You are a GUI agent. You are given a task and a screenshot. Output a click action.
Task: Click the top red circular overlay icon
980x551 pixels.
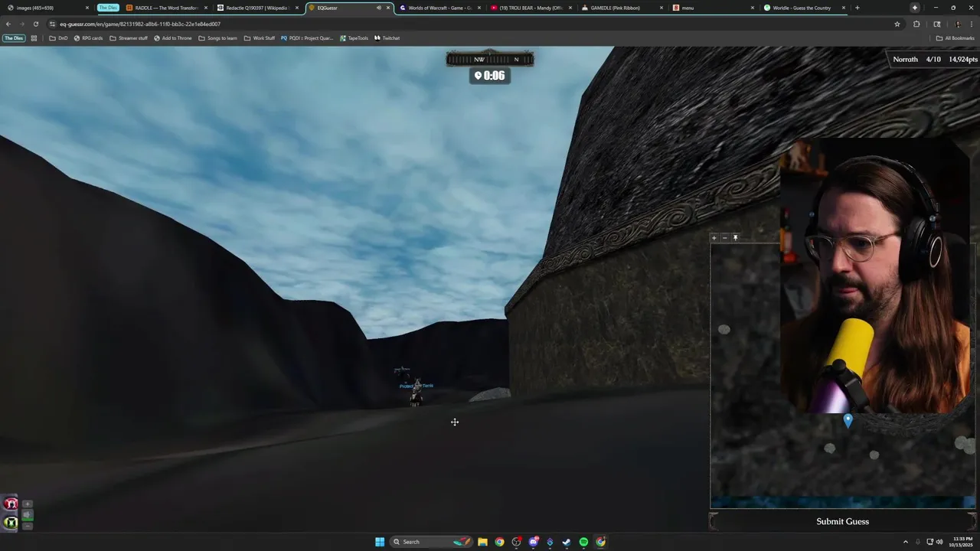11,504
